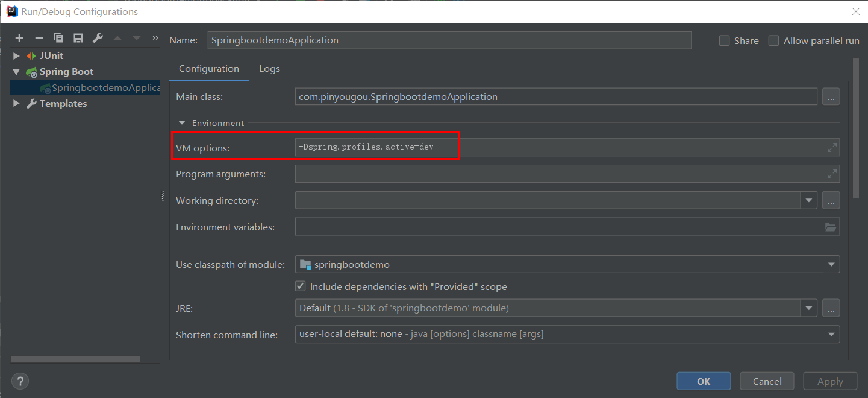Toggle Allow parallel run checkbox
Viewport: 868px width, 398px height.
pos(774,41)
